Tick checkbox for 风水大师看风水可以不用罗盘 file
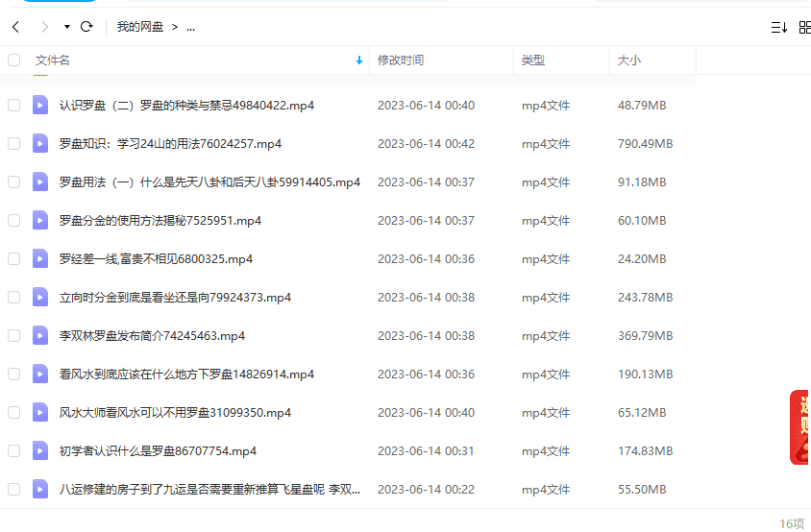This screenshot has height=532, width=811. coord(13,412)
